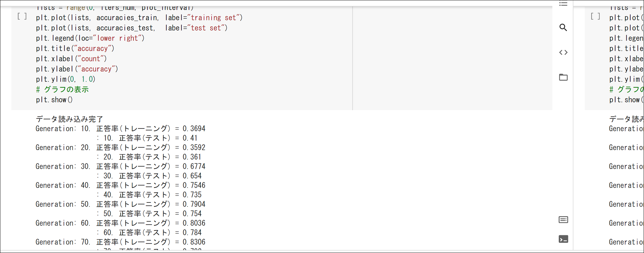Image resolution: width=644 pixels, height=253 pixels.
Task: Click the test accuracy line showing 0.735
Action: click(149, 195)
